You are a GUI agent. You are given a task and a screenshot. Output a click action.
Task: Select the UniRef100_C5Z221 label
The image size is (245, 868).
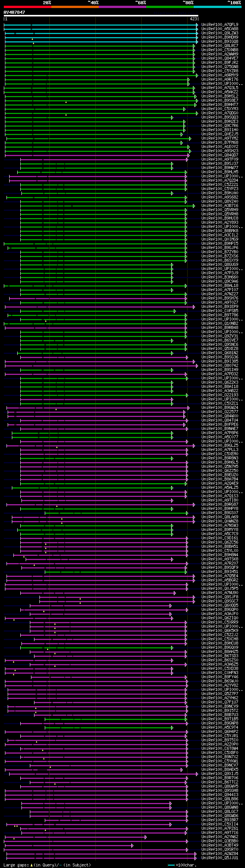click(x=220, y=184)
